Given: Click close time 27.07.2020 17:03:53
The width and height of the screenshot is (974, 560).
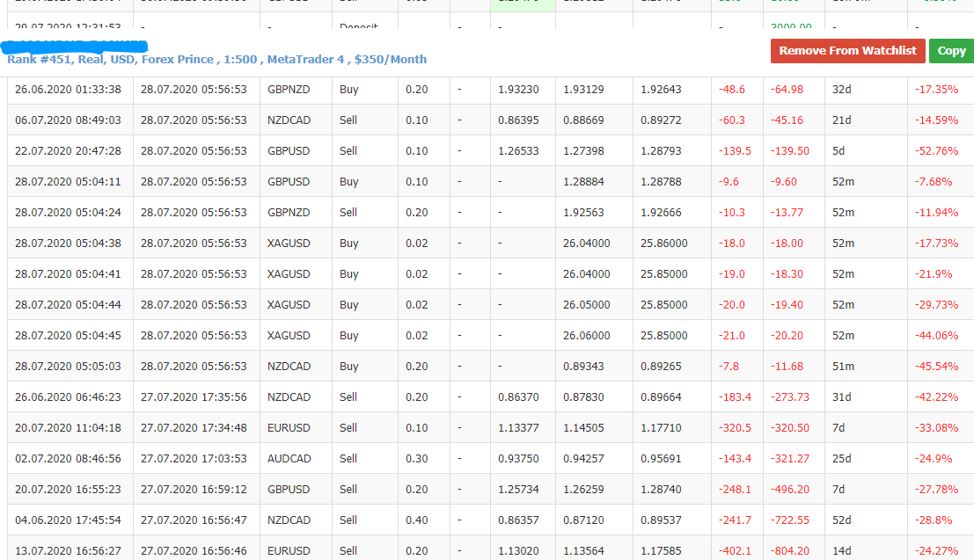Looking at the screenshot, I should [x=194, y=459].
